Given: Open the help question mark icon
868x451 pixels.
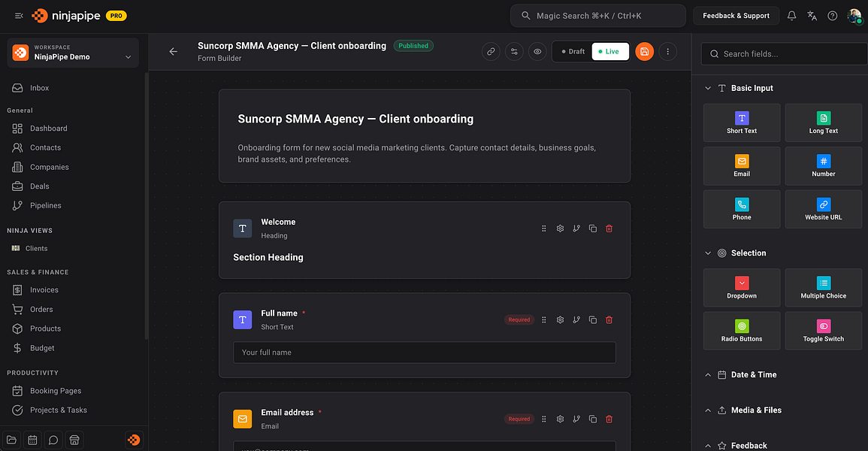Looking at the screenshot, I should (833, 16).
